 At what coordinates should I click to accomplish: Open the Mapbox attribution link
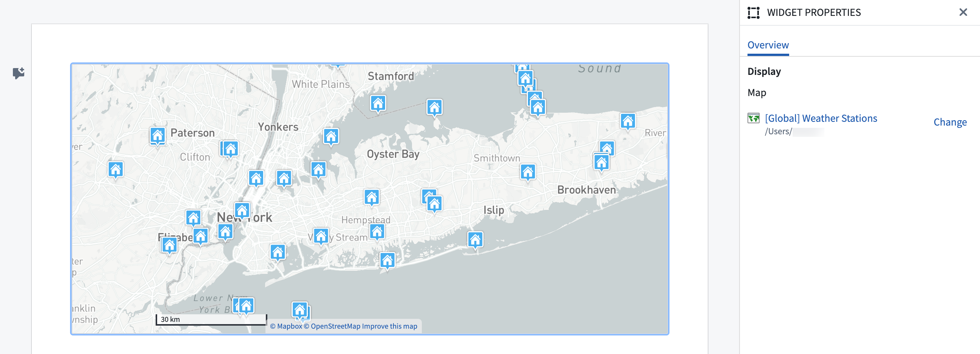[286, 326]
